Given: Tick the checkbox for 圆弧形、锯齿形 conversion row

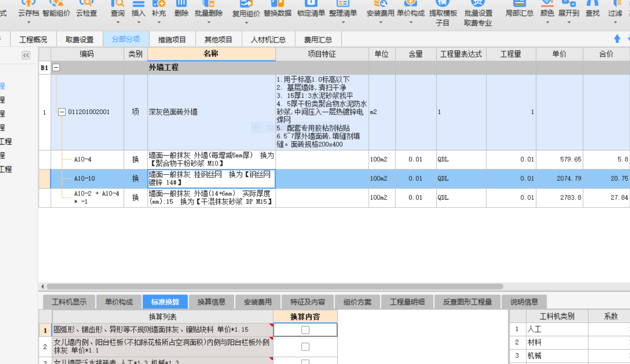Looking at the screenshot, I should pyautogui.click(x=305, y=330).
